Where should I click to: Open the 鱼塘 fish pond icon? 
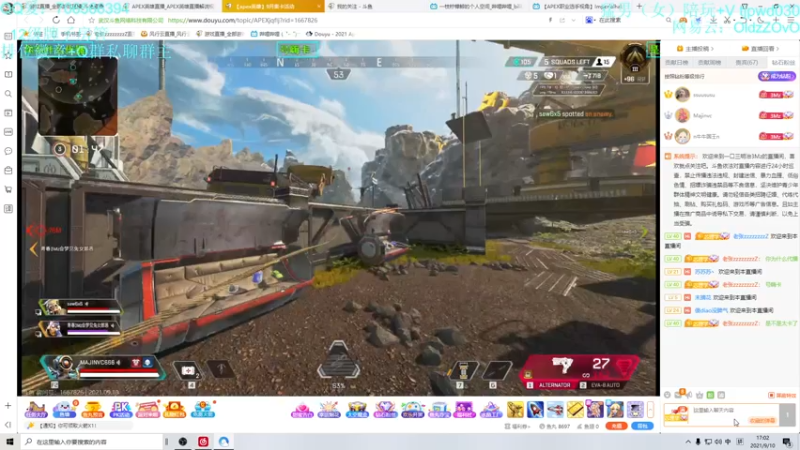point(64,409)
